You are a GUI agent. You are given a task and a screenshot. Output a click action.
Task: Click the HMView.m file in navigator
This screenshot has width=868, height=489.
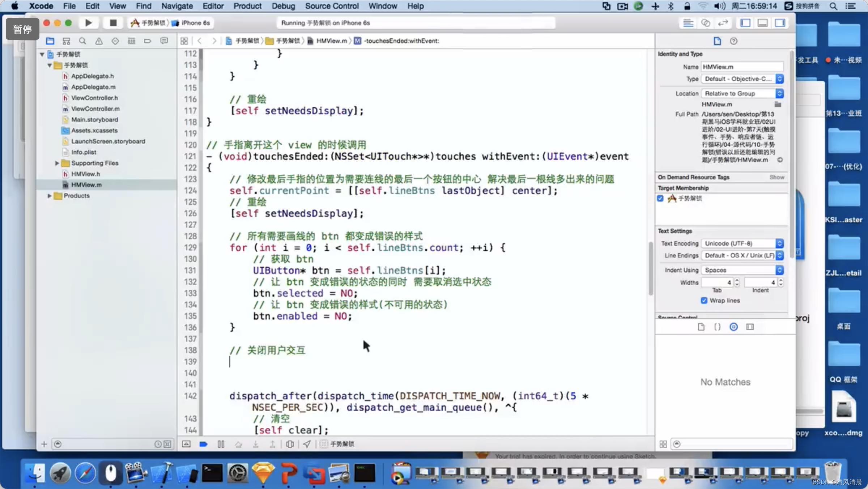[86, 184]
